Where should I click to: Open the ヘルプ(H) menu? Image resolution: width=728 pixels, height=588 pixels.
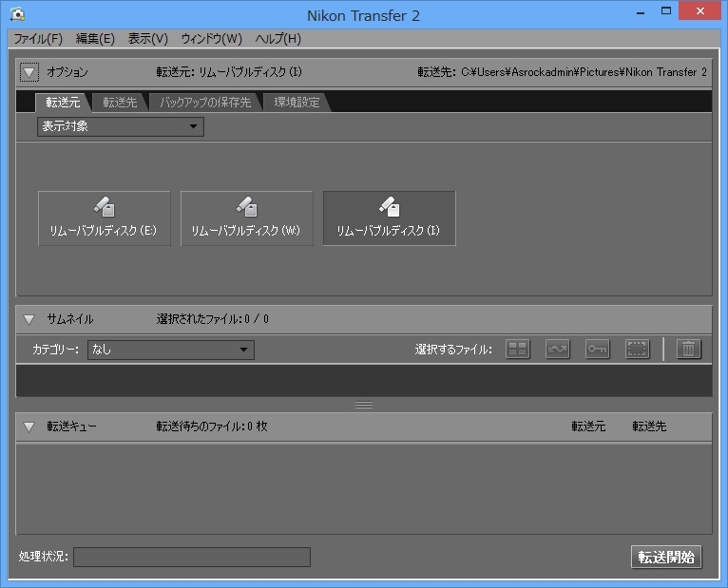click(x=278, y=39)
